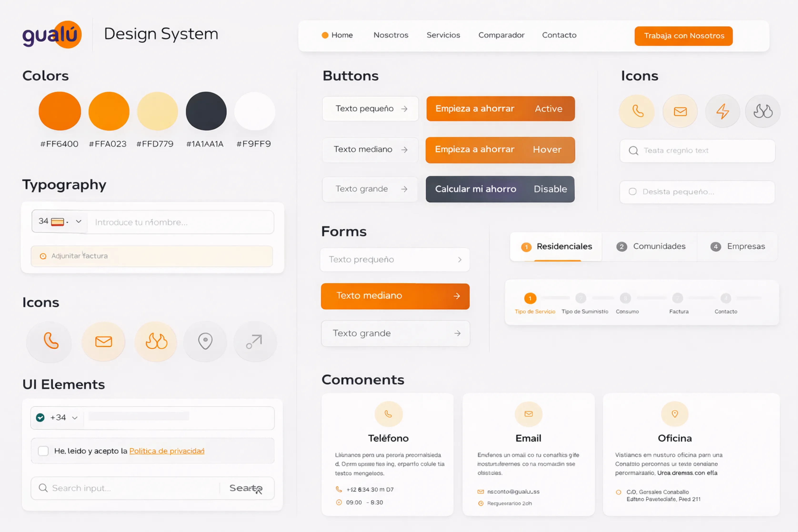The image size is (798, 532).
Task: Toggle the Desista pequeño checkbox
Action: [x=632, y=192]
